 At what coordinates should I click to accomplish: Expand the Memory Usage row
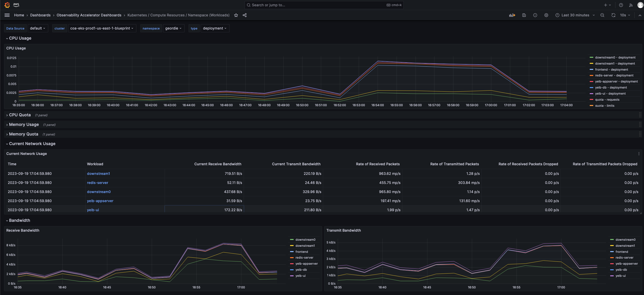(x=24, y=125)
